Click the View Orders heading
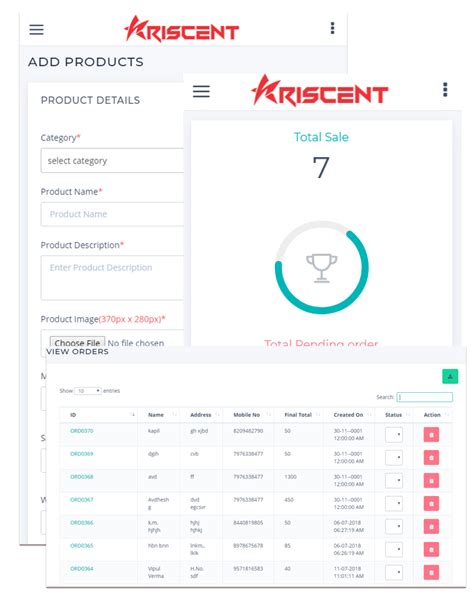This screenshot has width=474, height=594. (77, 352)
